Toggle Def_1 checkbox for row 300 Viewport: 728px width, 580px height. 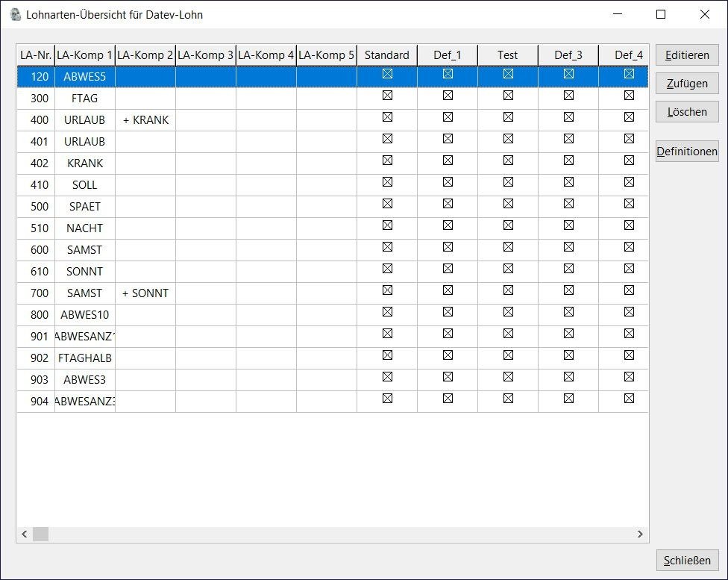click(448, 96)
